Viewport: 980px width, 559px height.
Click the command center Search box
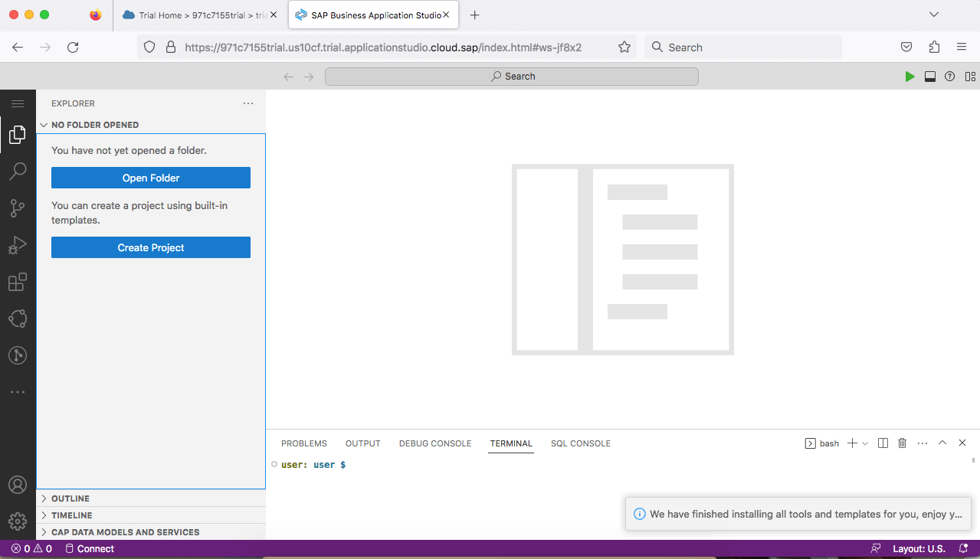[x=512, y=77]
